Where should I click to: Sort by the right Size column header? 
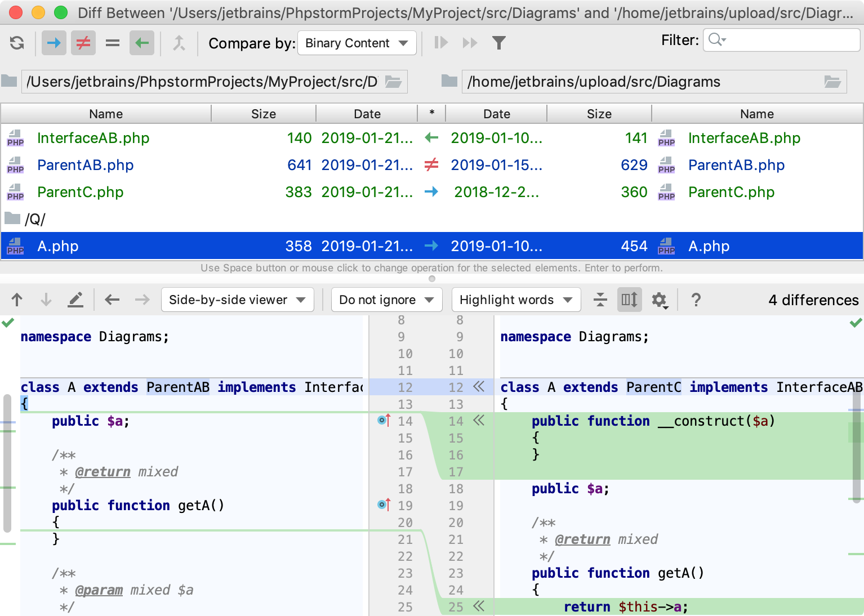coord(599,114)
